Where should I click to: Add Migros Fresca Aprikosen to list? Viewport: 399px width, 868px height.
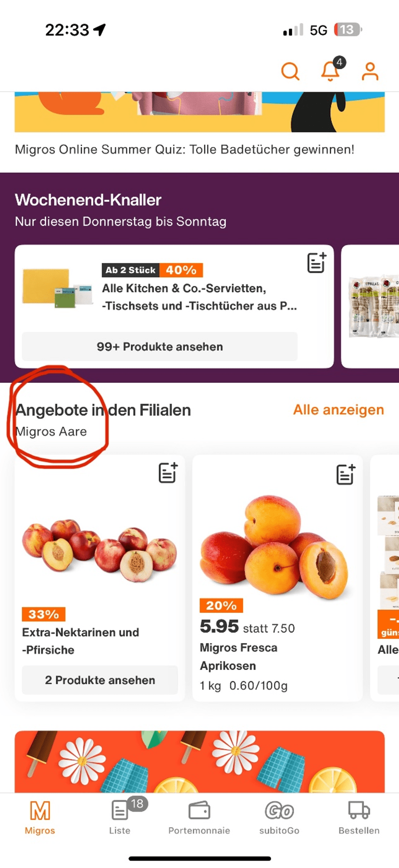point(345,474)
